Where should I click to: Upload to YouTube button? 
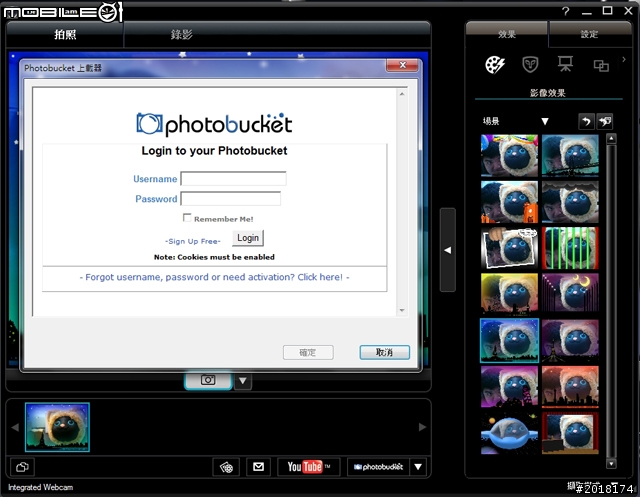click(x=308, y=467)
